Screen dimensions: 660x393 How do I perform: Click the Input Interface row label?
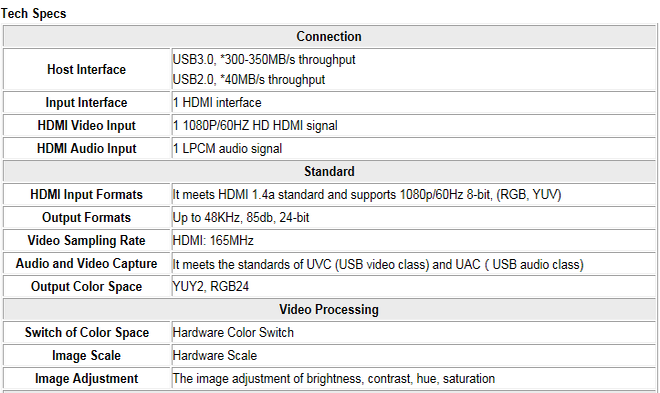[86, 103]
